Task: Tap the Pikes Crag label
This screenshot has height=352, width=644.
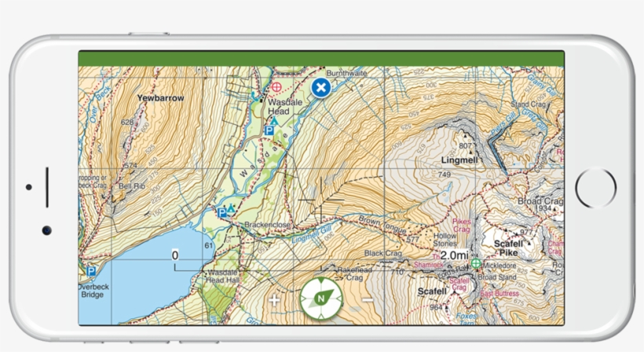Action: (x=461, y=225)
